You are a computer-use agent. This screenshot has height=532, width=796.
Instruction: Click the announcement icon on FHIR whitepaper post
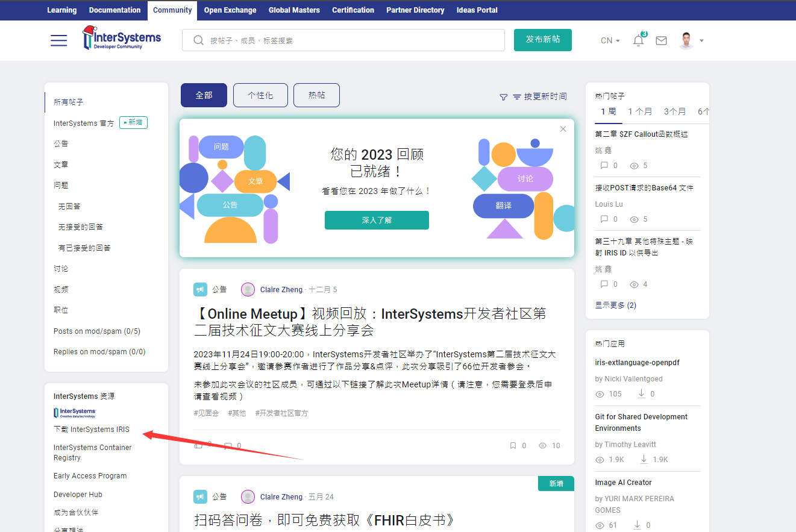200,496
